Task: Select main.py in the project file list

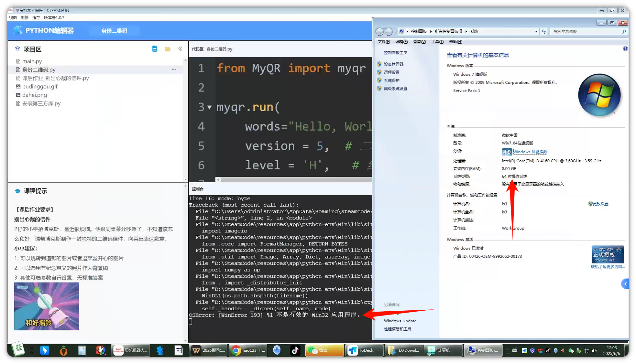Action: [x=32, y=61]
